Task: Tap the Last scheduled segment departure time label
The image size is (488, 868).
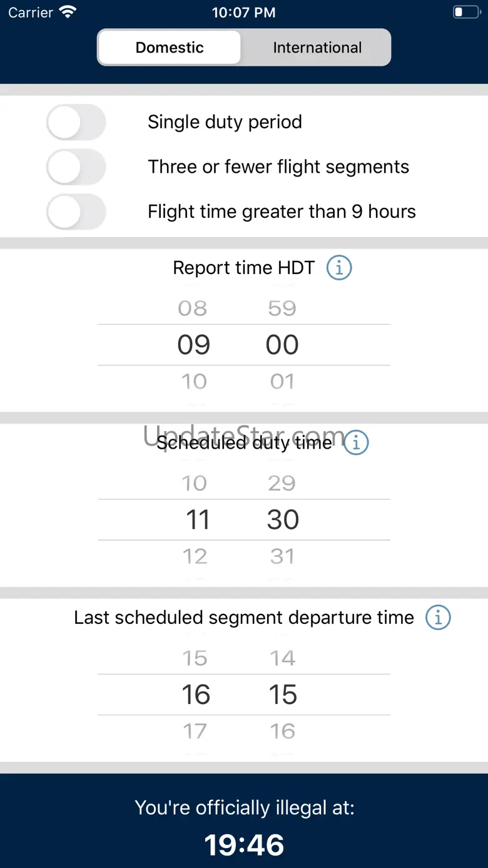Action: (x=244, y=618)
